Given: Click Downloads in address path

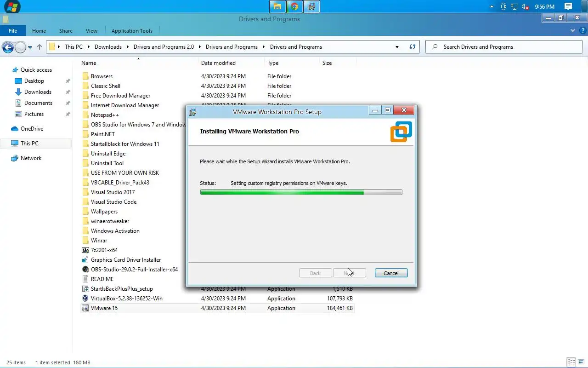Looking at the screenshot, I should coord(108,47).
